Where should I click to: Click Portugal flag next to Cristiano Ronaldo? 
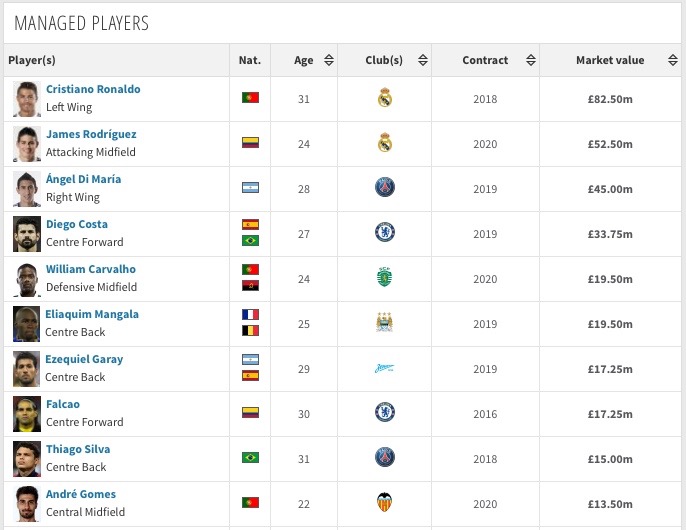[x=250, y=98]
